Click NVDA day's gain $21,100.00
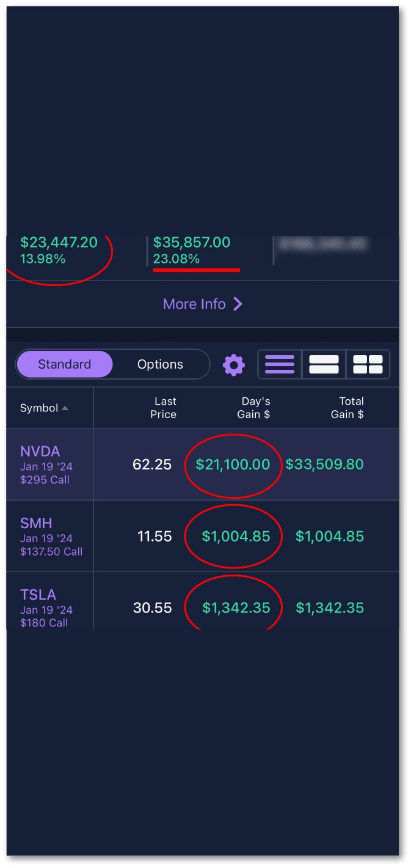 tap(233, 465)
